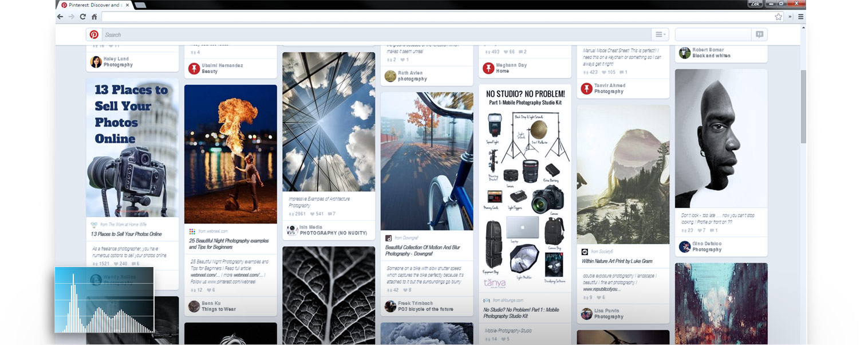Click the Society6 source icon

(x=585, y=252)
